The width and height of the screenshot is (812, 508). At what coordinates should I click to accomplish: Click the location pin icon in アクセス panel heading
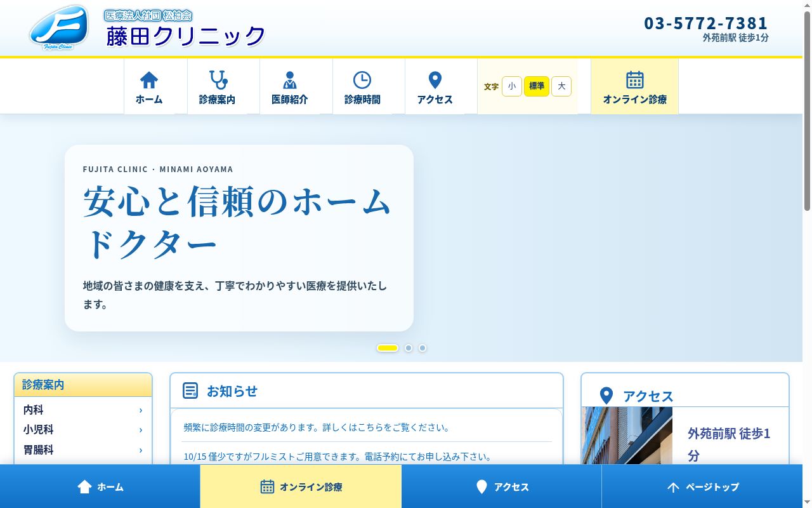click(x=606, y=396)
